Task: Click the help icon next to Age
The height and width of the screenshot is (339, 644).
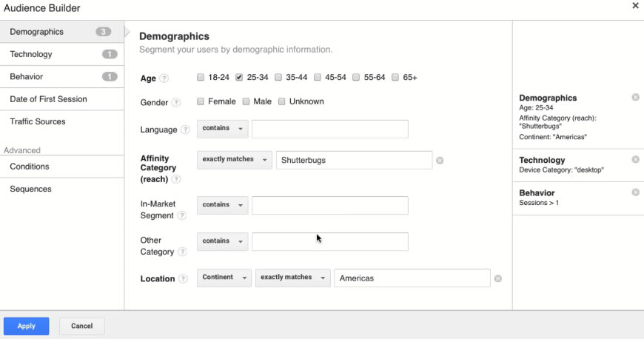Action: [x=164, y=78]
